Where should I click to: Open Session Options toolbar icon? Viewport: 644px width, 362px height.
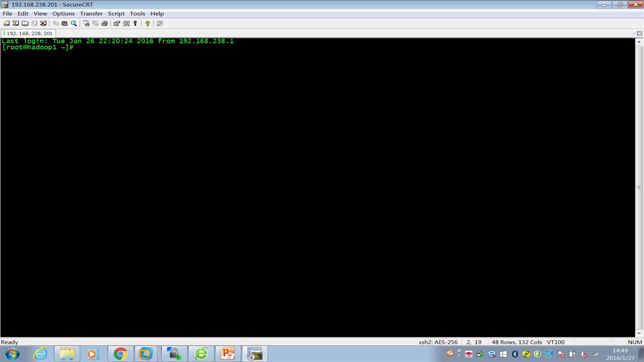point(117,23)
